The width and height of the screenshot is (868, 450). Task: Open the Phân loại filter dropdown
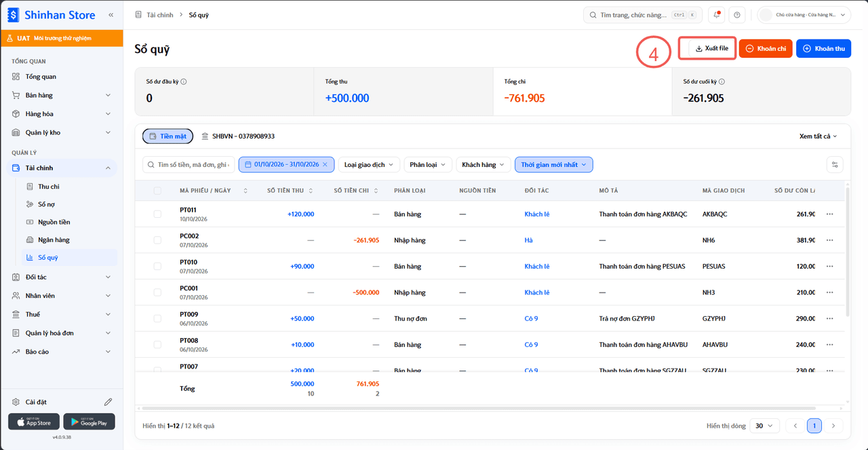click(427, 164)
